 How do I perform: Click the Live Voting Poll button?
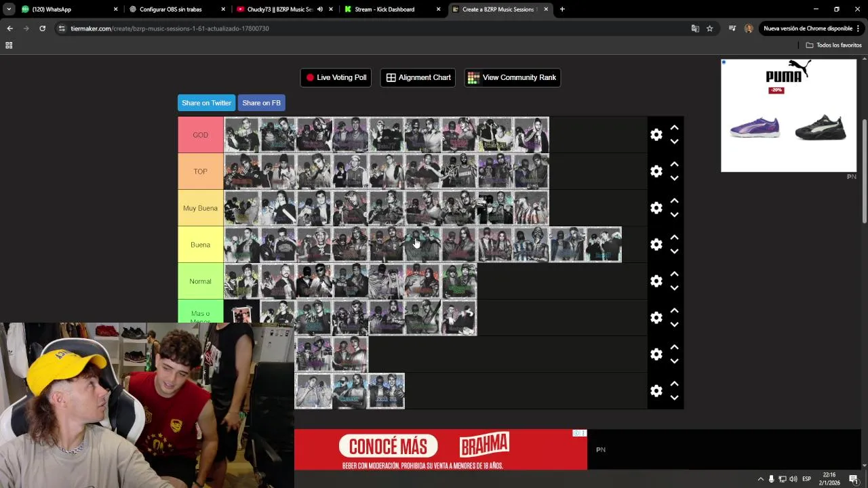(336, 77)
